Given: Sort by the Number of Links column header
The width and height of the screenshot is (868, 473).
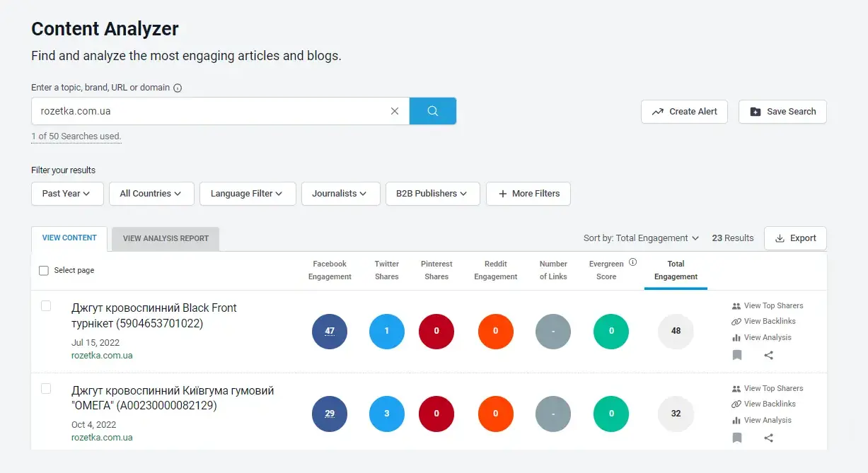Looking at the screenshot, I should (x=553, y=270).
